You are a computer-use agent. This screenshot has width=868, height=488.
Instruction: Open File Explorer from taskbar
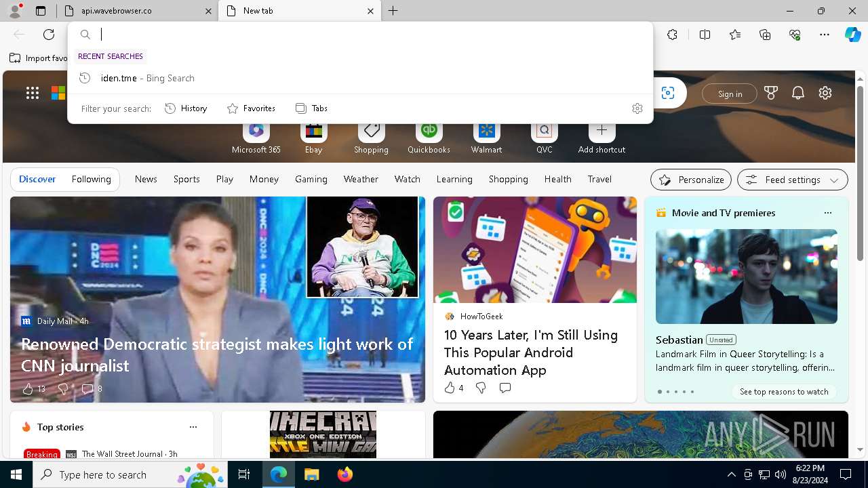(311, 474)
